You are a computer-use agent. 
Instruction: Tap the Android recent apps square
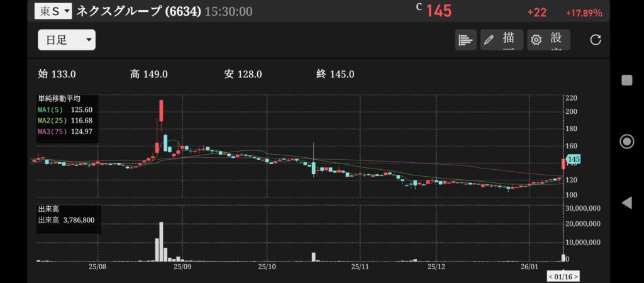pos(626,80)
